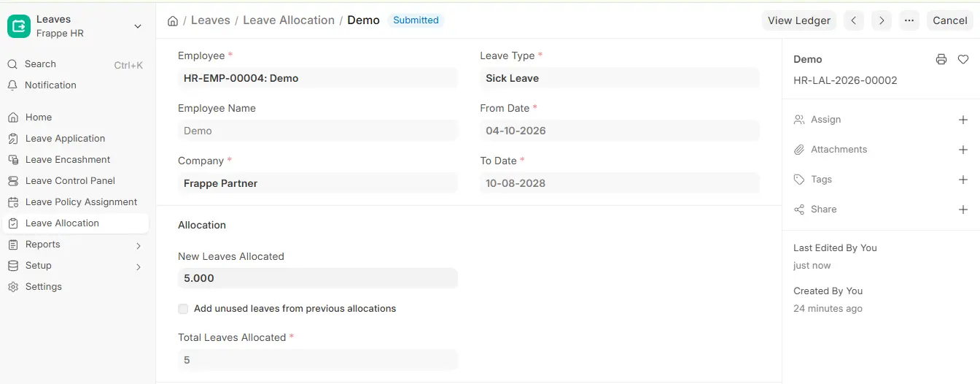
Task: Add an attachment with the plus icon
Action: (963, 150)
